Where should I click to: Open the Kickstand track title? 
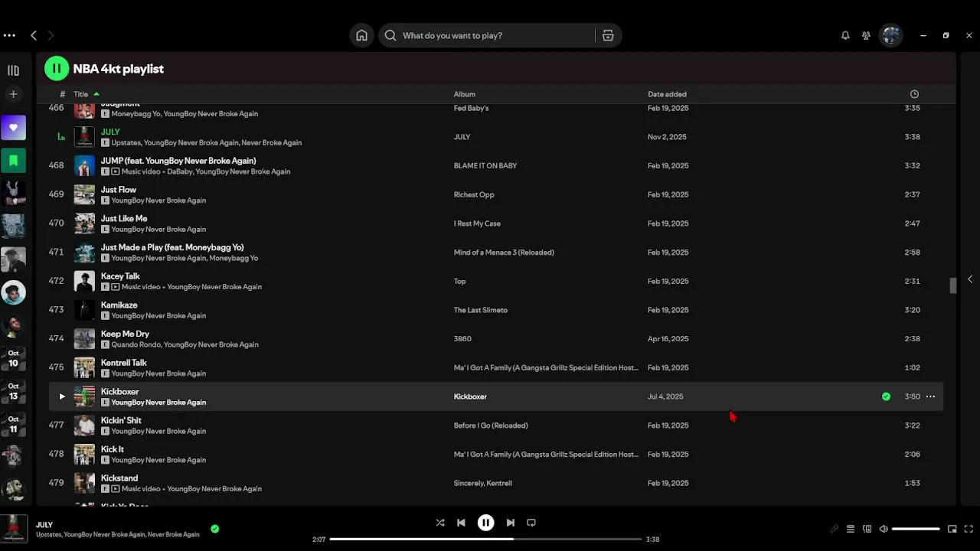pyautogui.click(x=119, y=478)
